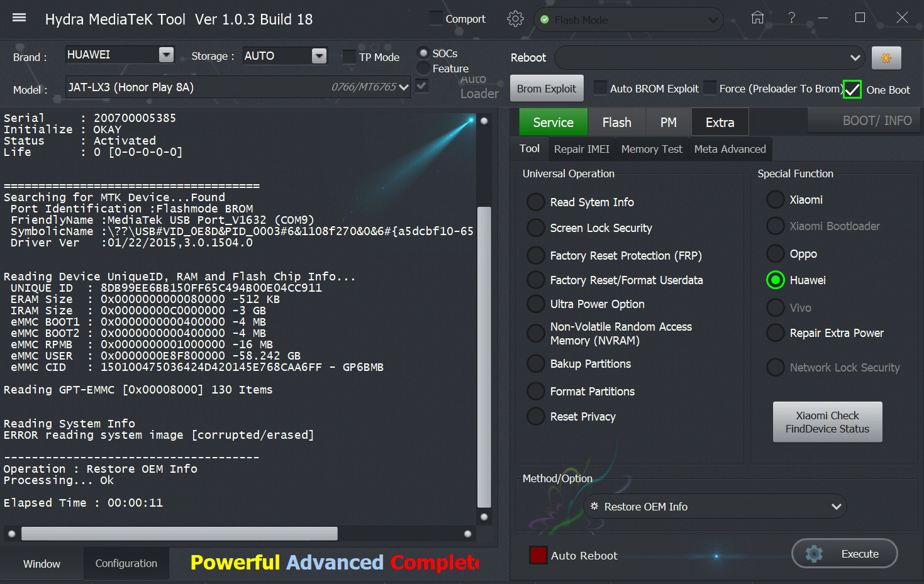Click the orange icon button next to Reboot
This screenshot has height=584, width=924.
(x=886, y=58)
